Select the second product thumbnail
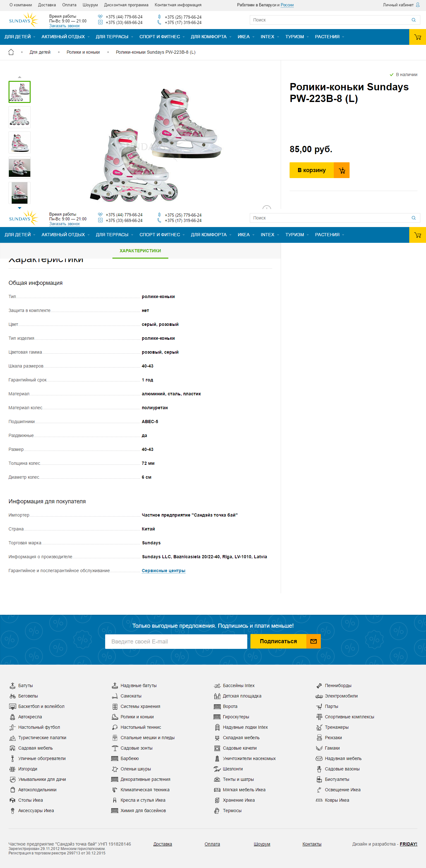The height and width of the screenshot is (868, 426). tap(20, 117)
